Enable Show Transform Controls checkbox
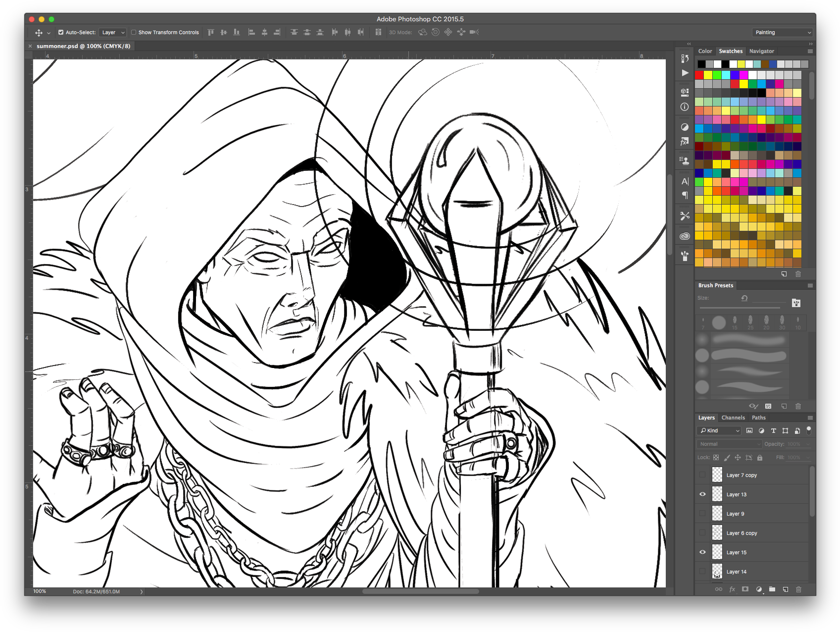Screen dimensions: 840x632 point(134,33)
